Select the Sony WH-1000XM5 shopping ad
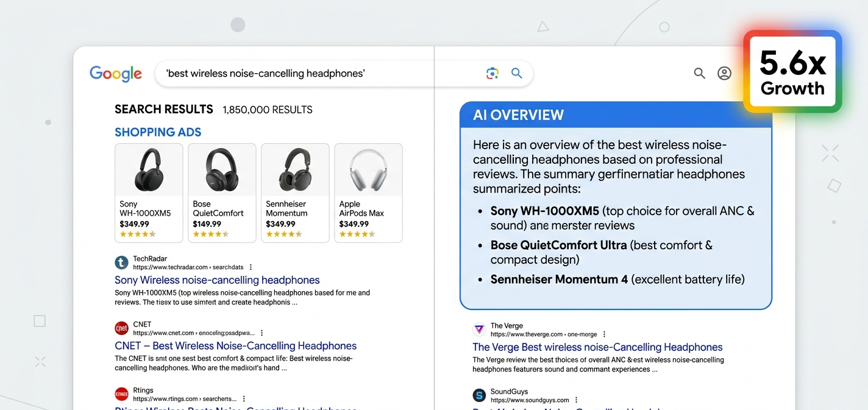The width and height of the screenshot is (868, 410). tap(149, 193)
